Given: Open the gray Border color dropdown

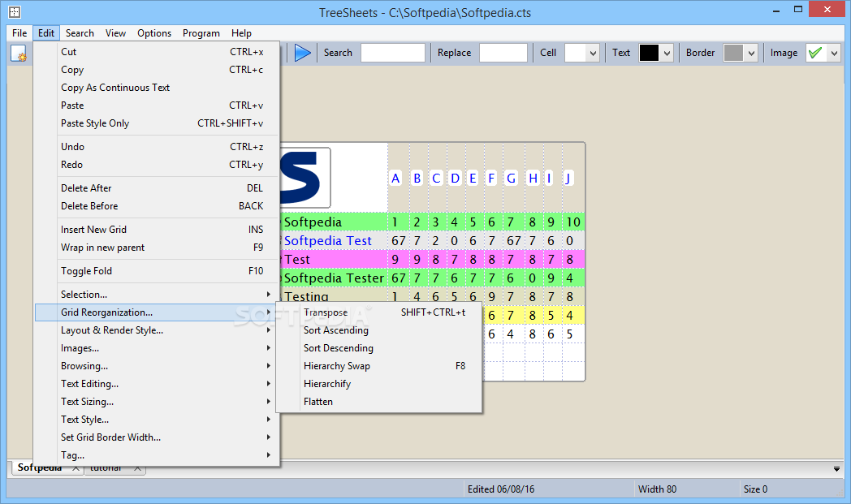Looking at the screenshot, I should click(x=741, y=53).
